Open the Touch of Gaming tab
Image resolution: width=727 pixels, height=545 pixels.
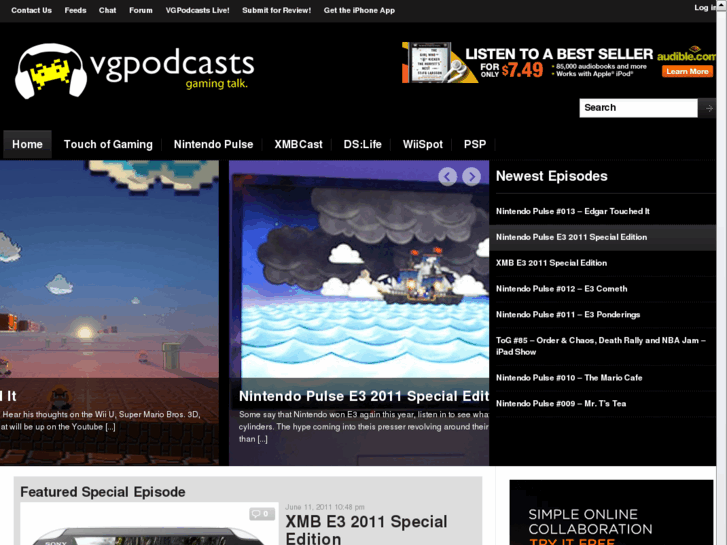(x=108, y=144)
